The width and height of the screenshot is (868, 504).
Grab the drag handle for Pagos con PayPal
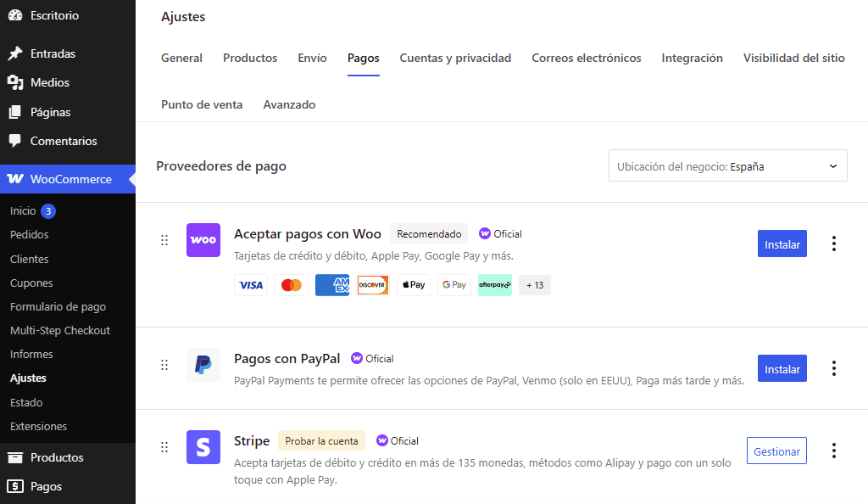[164, 365]
